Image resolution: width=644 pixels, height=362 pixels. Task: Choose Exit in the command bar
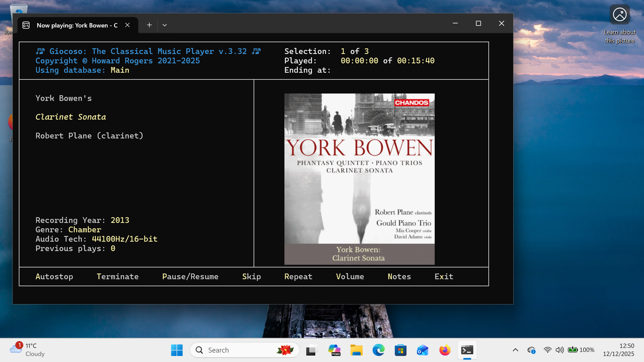click(444, 277)
